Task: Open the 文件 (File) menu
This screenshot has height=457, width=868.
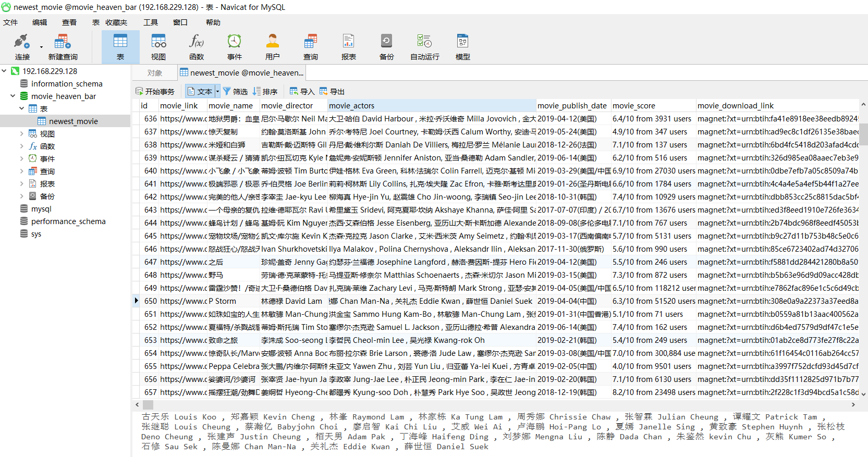Action: 10,22
